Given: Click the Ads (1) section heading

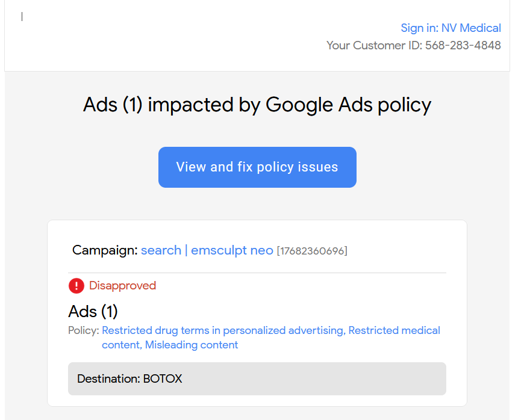Looking at the screenshot, I should (93, 311).
